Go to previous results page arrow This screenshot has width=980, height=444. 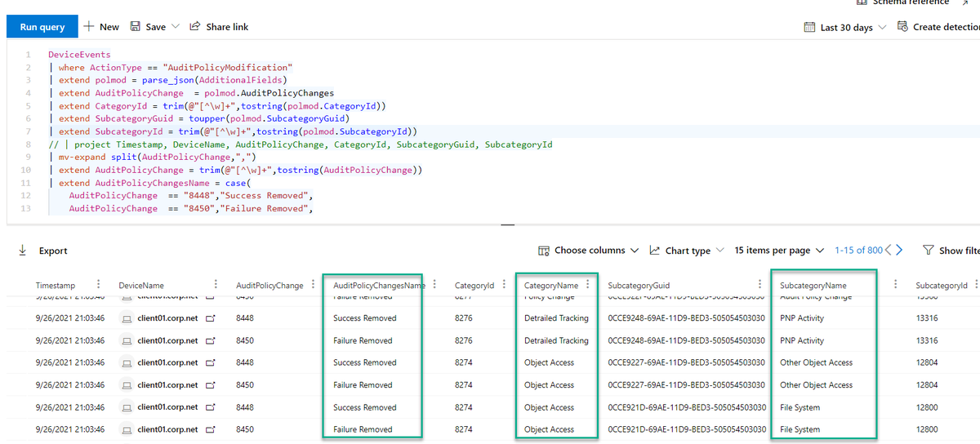[889, 251]
